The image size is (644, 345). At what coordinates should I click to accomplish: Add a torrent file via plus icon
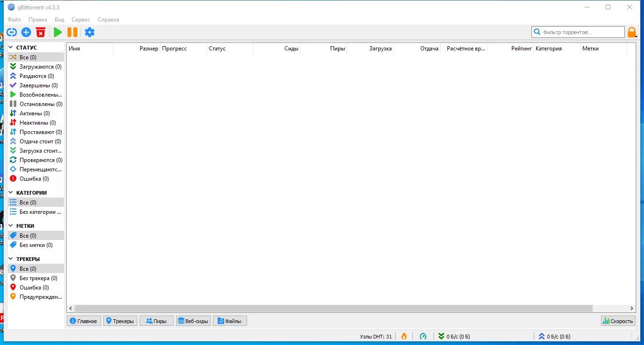pos(26,32)
